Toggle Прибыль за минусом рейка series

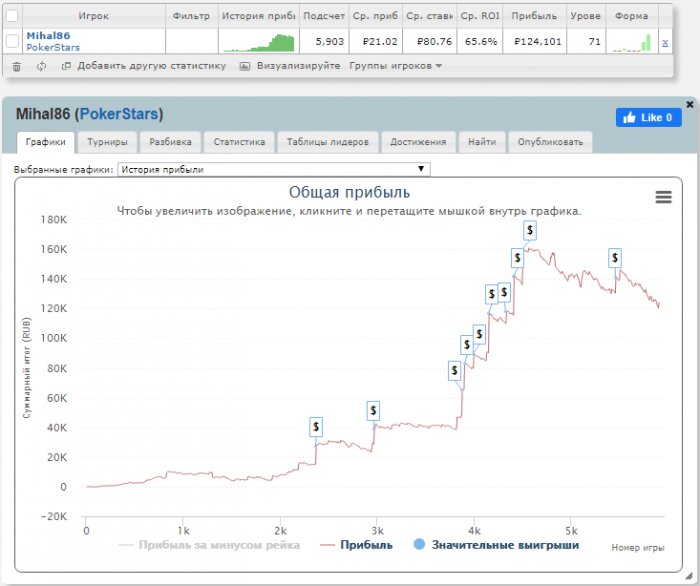(x=209, y=545)
